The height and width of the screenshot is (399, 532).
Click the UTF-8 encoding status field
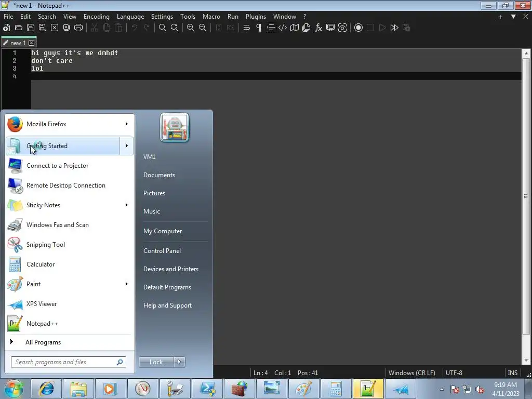454,373
